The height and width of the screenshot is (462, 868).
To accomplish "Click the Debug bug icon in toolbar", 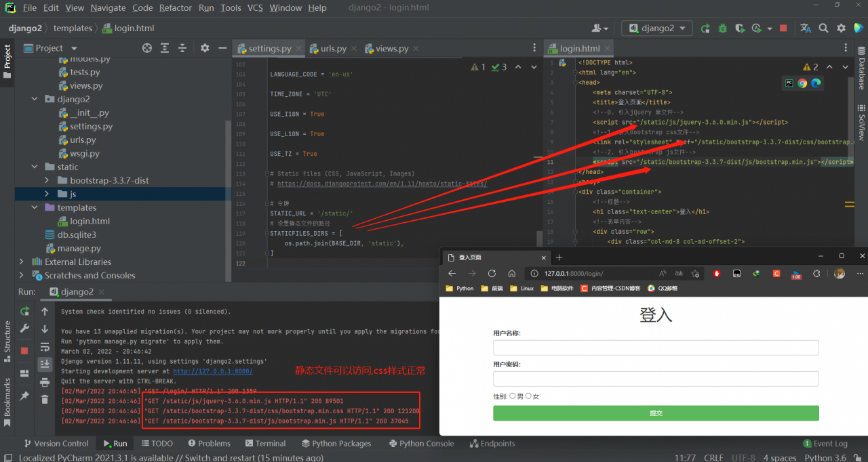I will coord(722,28).
